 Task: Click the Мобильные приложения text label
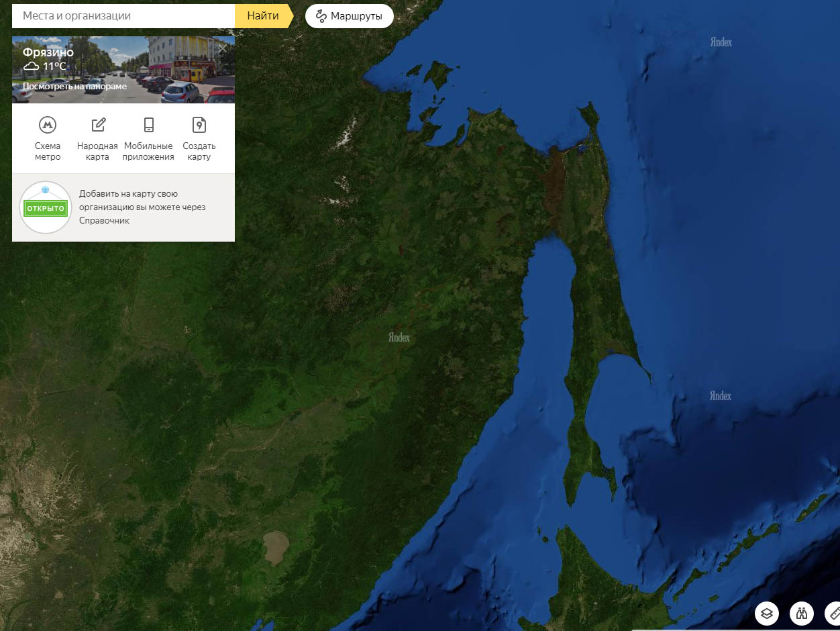148,152
